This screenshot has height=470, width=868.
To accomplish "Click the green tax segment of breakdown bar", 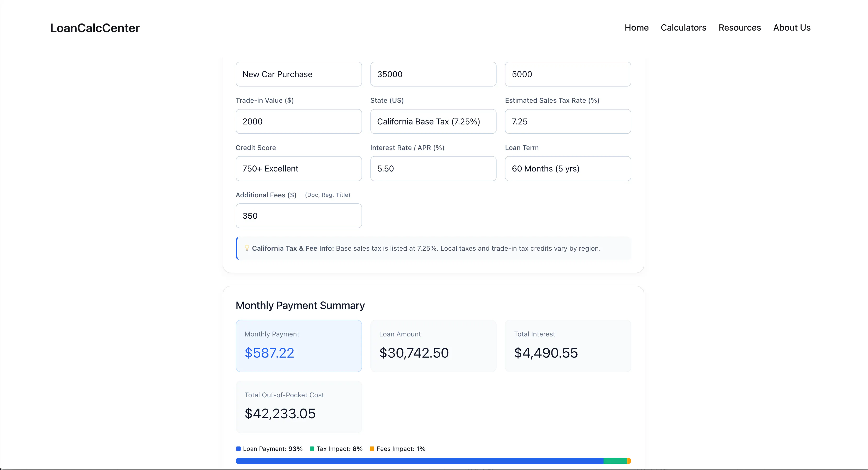I will coord(615,461).
